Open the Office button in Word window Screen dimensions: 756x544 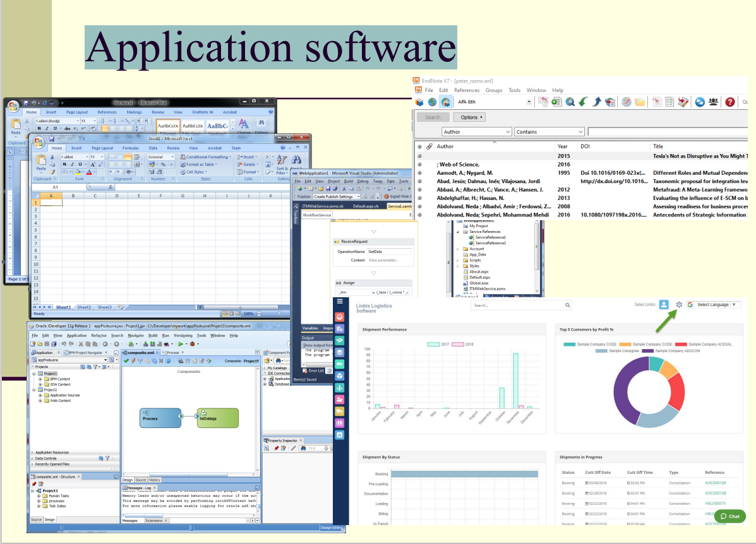pos(13,107)
